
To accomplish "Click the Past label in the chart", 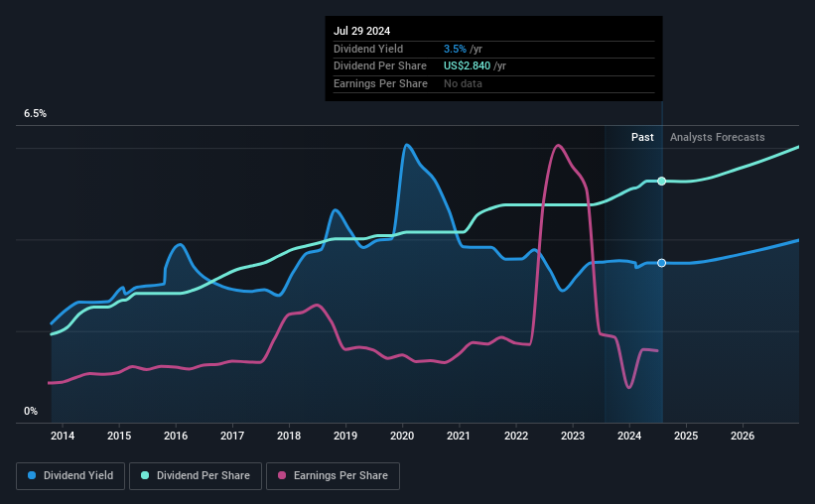I will click(x=642, y=137).
